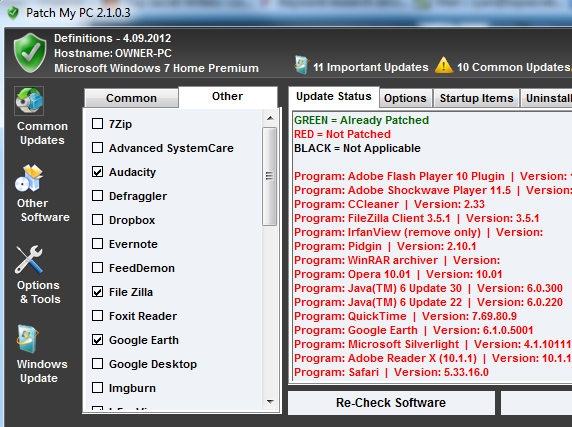Click the green shield checkmark logo
The height and width of the screenshot is (427, 572).
click(x=30, y=53)
